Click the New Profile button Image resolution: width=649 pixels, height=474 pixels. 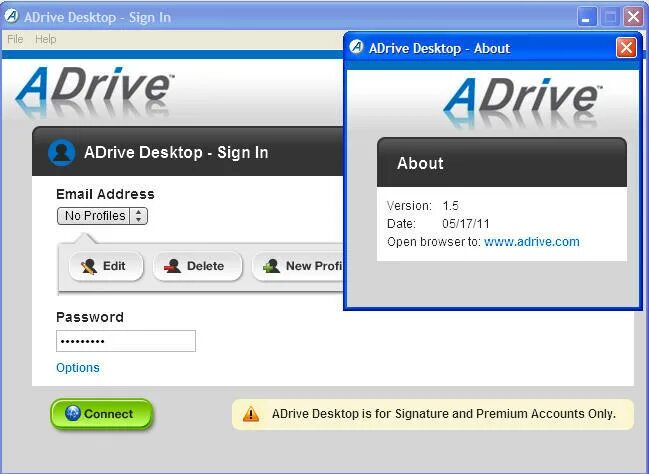(298, 266)
